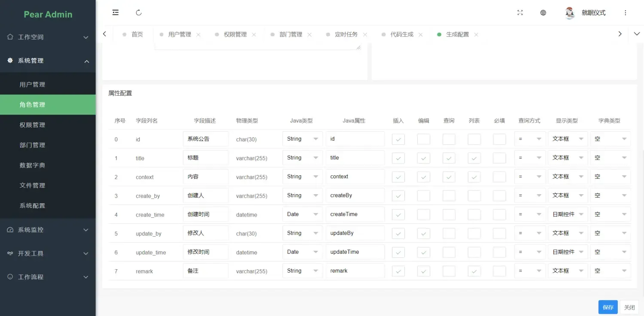Click the 工作空间 home icon

tap(9, 37)
